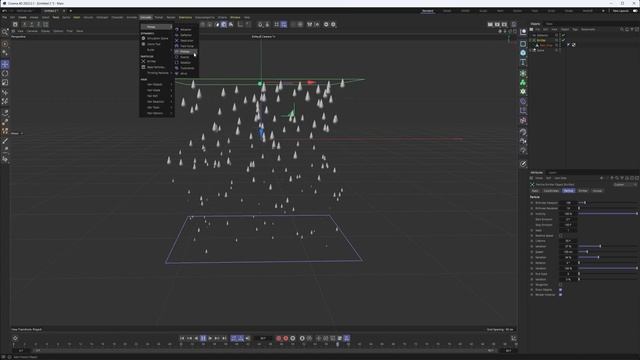Step to next frame
640x360 pixels.
coord(210,338)
